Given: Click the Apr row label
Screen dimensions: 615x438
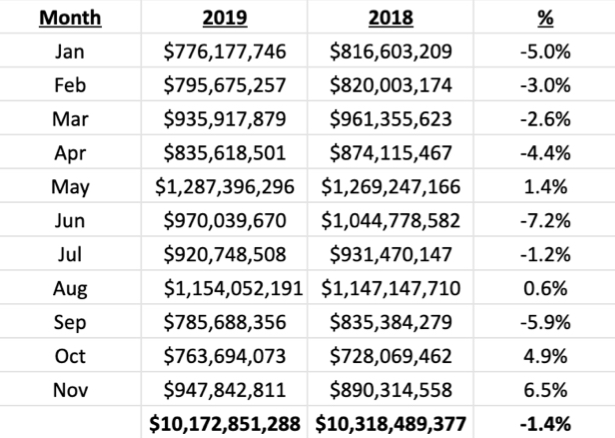Looking at the screenshot, I should (x=70, y=153).
